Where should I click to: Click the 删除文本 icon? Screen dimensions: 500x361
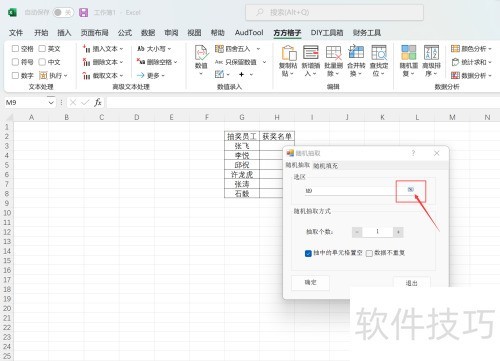[86, 62]
